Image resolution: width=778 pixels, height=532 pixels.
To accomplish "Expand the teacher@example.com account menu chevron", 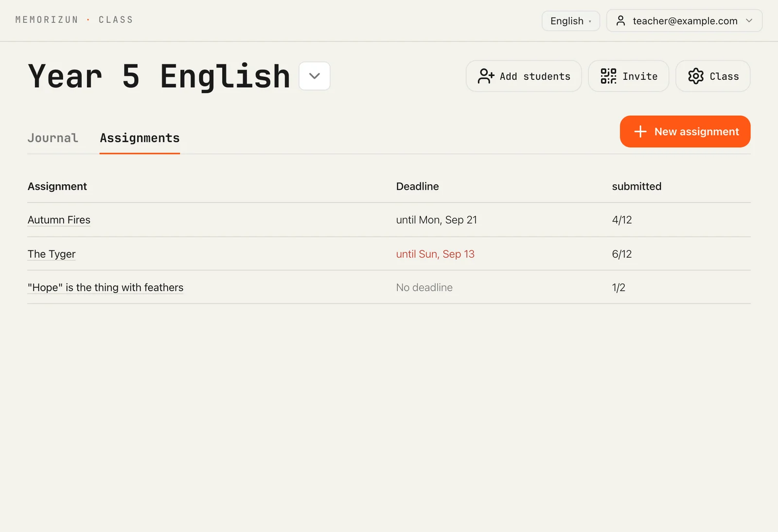I will (x=749, y=21).
